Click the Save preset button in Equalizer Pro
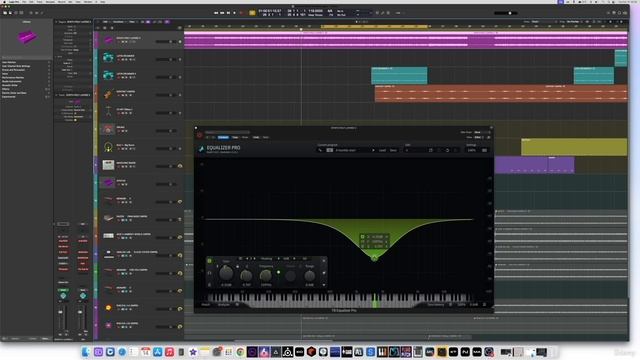 pos(393,150)
